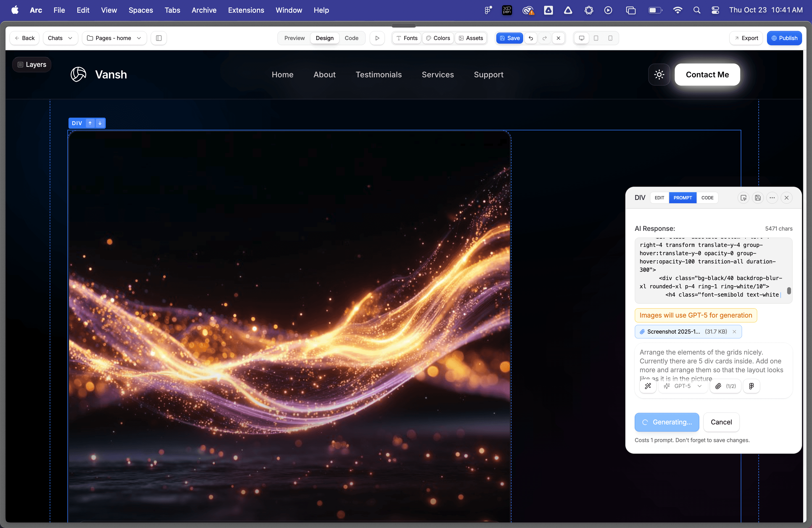
Task: Move the DIV element up with the arrow
Action: tap(90, 123)
